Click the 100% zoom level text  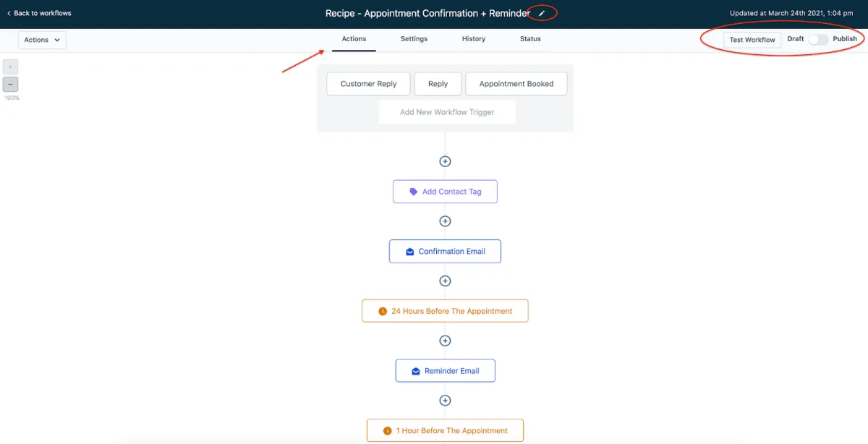[12, 98]
